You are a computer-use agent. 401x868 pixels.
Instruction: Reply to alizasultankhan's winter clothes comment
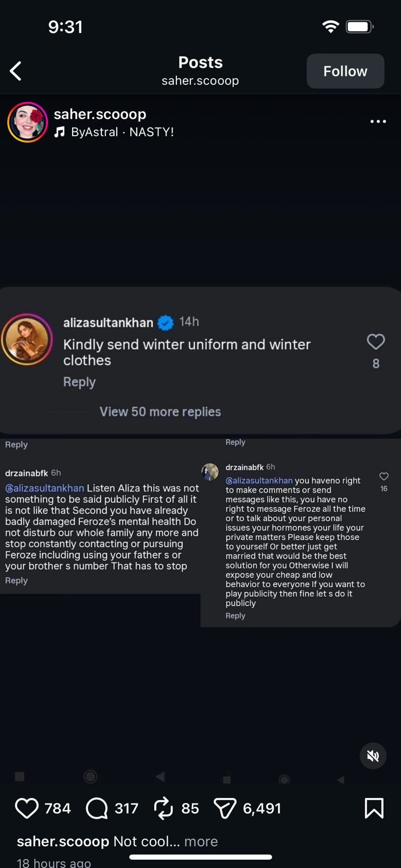tap(79, 382)
